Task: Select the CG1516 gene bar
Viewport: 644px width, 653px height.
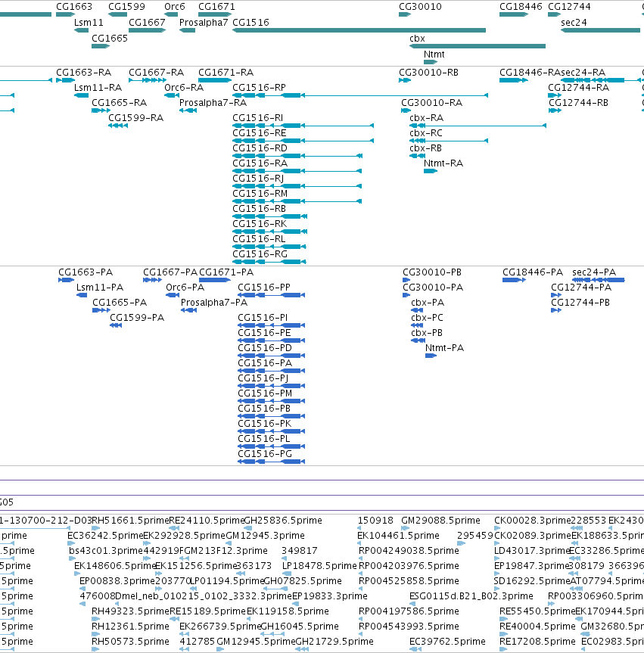Action: point(359,30)
